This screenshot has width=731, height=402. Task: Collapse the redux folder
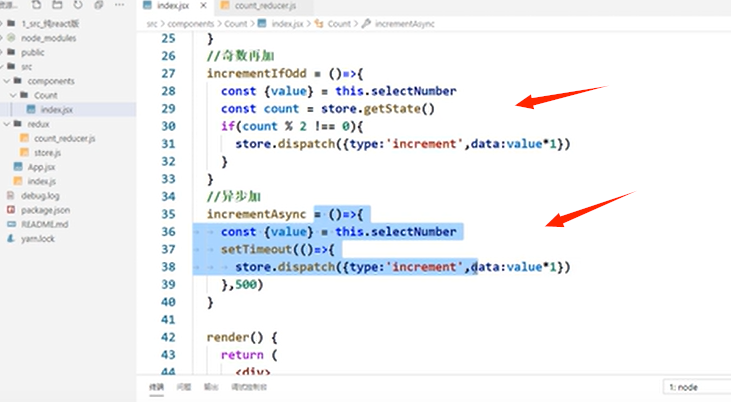tap(38, 124)
